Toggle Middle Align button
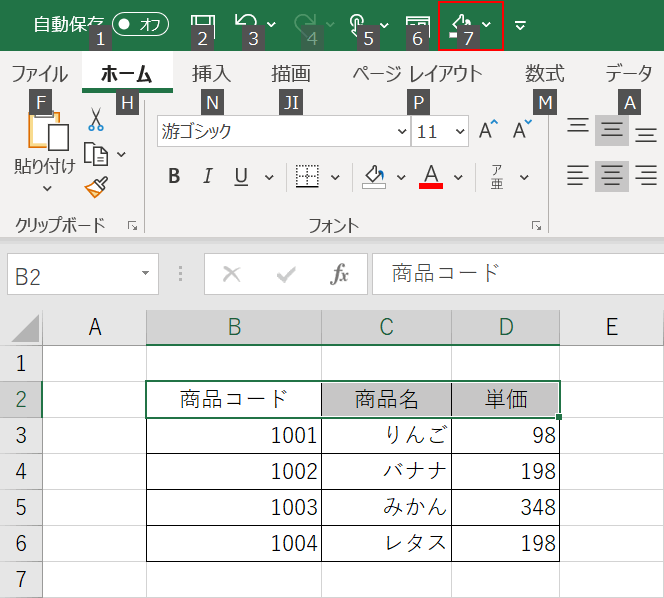Image resolution: width=664 pixels, height=598 pixels. click(x=611, y=130)
